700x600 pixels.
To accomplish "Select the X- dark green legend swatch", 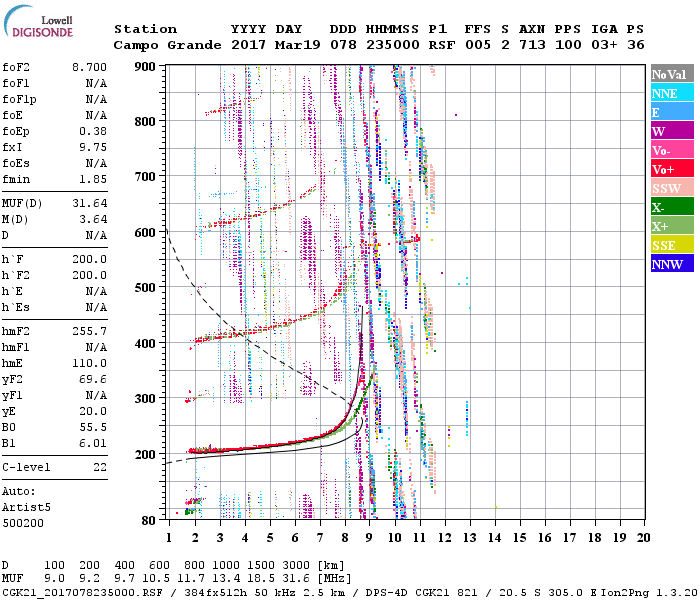I will click(x=672, y=207).
